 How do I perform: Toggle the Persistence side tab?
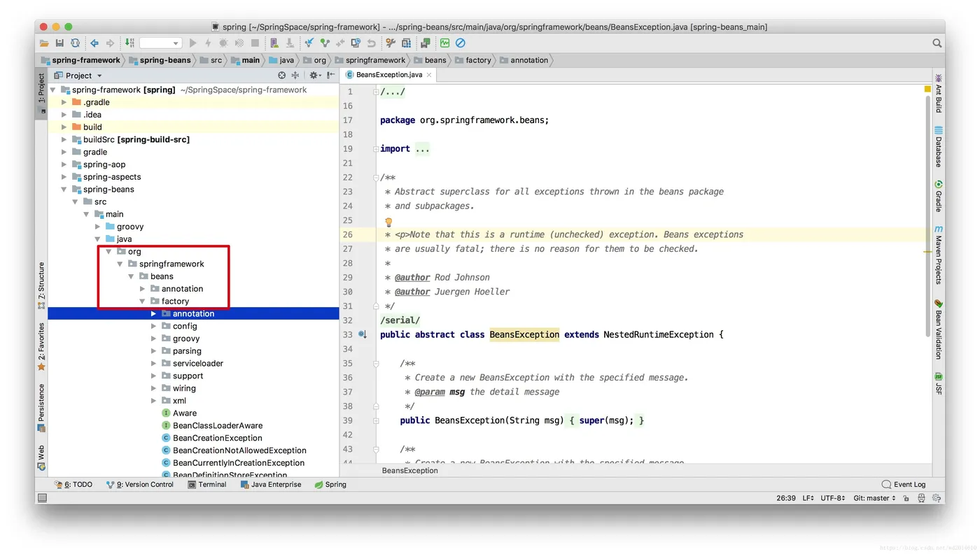coord(41,407)
